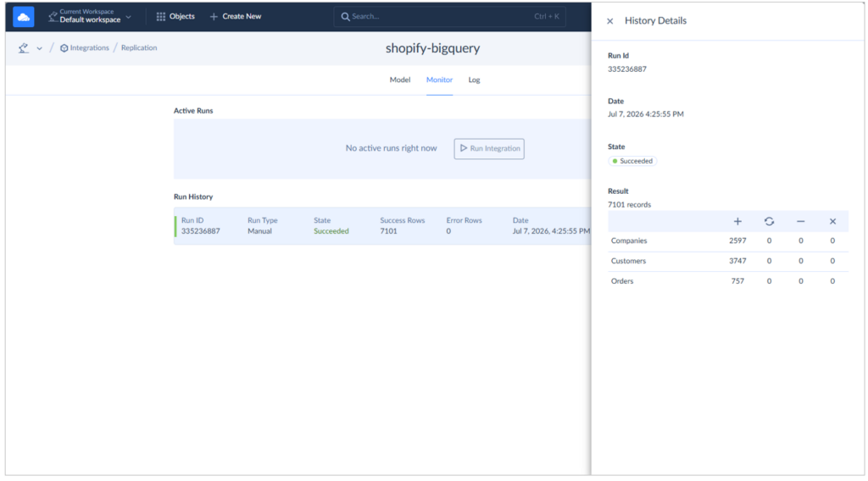The image size is (868, 481).
Task: Select the Customers result row
Action: (728, 261)
